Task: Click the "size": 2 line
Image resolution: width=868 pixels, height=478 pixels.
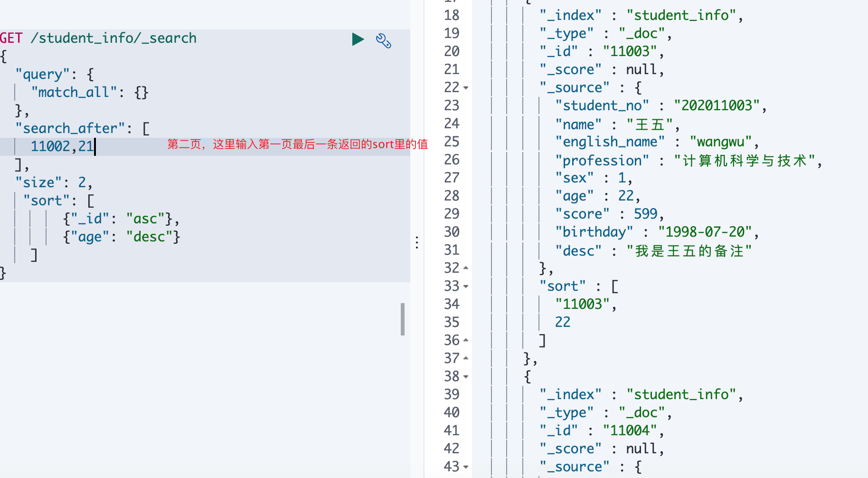Action: click(54, 182)
